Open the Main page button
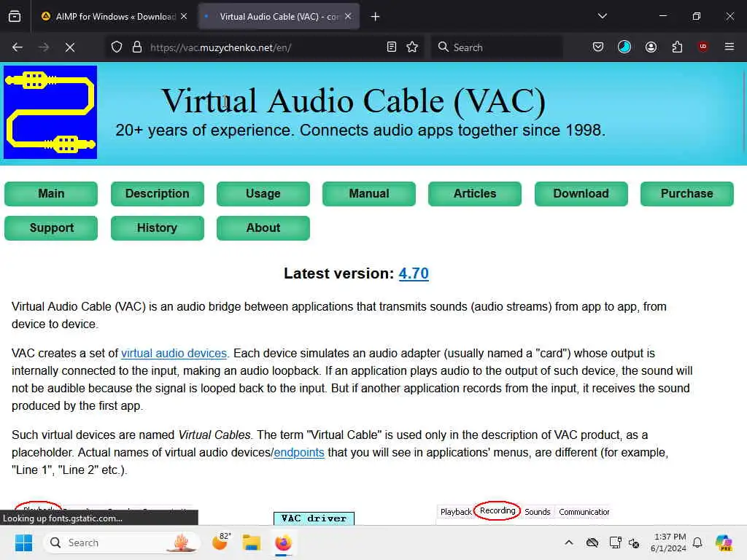The image size is (747, 560). [51, 194]
